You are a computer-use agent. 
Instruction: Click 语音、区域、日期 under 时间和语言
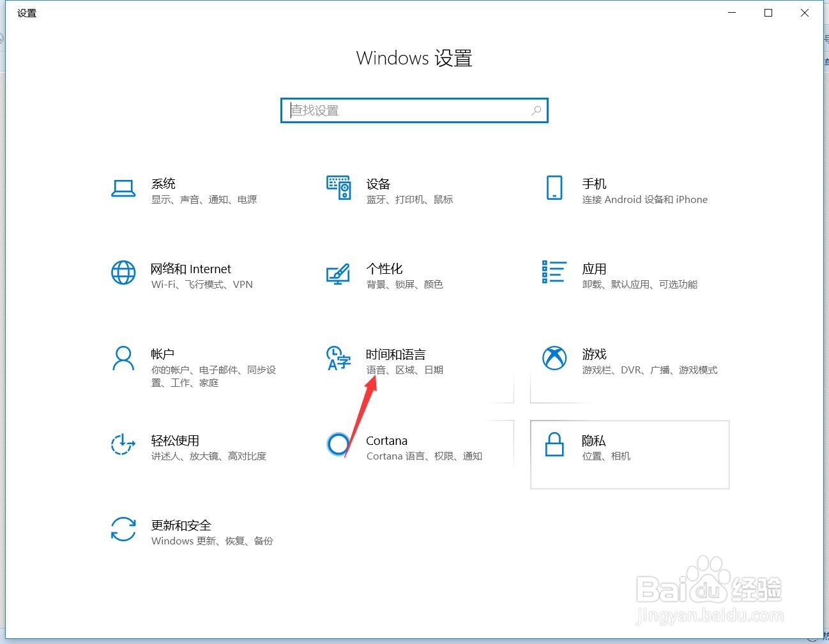point(404,370)
